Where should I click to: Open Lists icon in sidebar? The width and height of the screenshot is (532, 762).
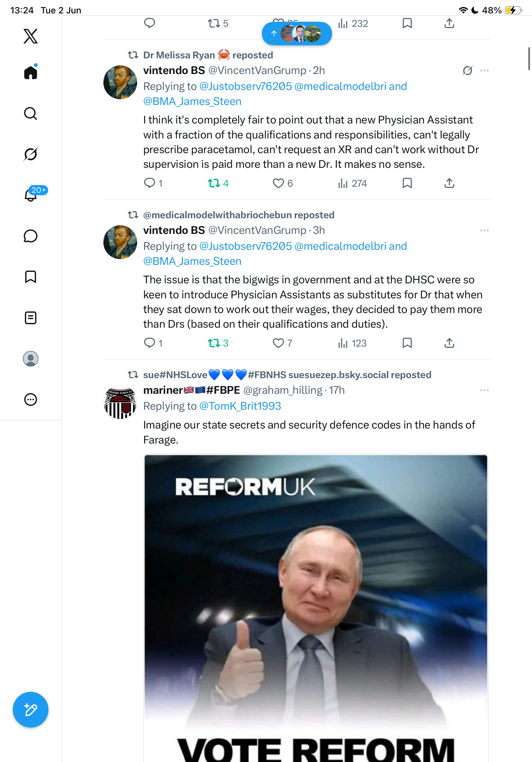point(31,318)
